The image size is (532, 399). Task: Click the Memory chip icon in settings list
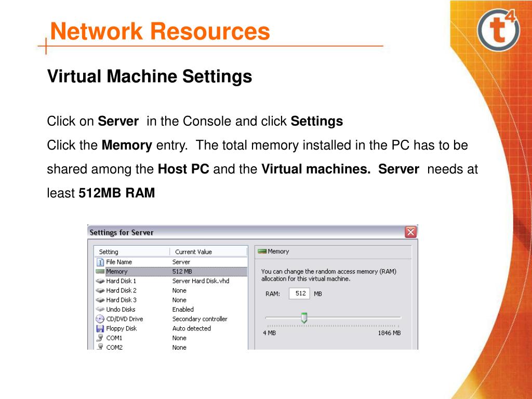point(100,271)
